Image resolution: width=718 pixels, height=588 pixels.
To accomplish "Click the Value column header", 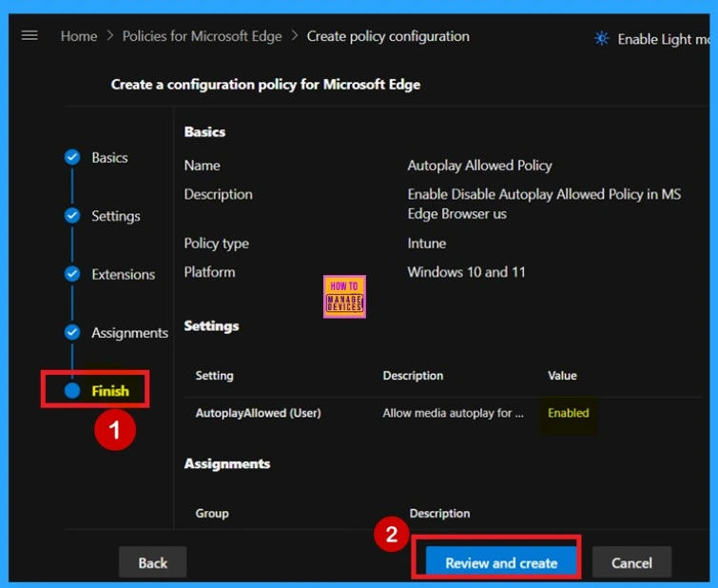I will pyautogui.click(x=562, y=375).
